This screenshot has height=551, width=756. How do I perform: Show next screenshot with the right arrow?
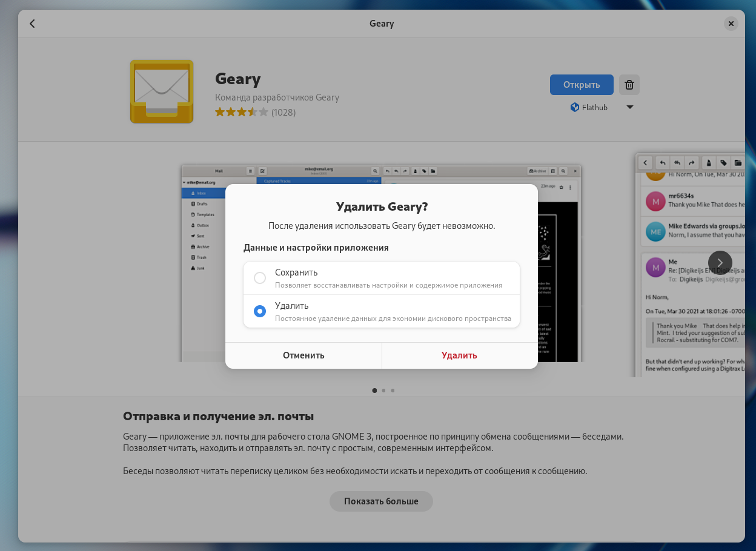[720, 263]
